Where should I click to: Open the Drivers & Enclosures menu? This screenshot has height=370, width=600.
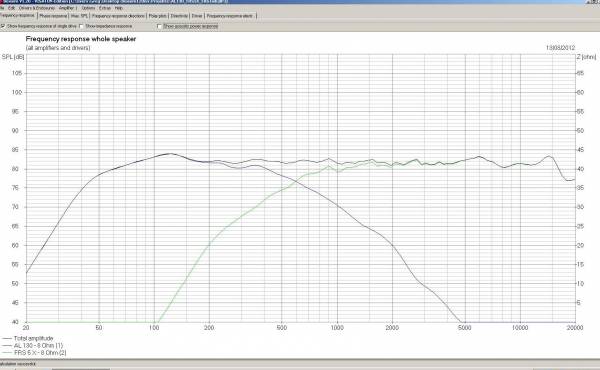point(37,8)
